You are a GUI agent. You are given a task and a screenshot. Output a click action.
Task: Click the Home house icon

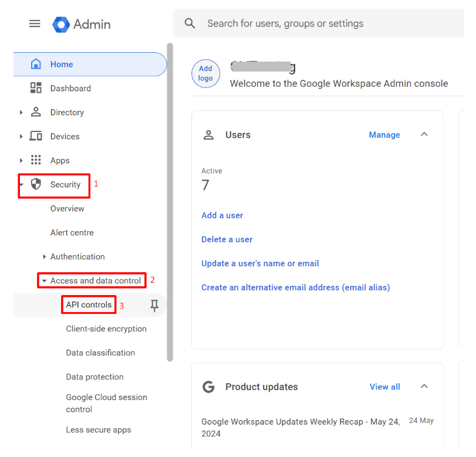[x=36, y=64]
